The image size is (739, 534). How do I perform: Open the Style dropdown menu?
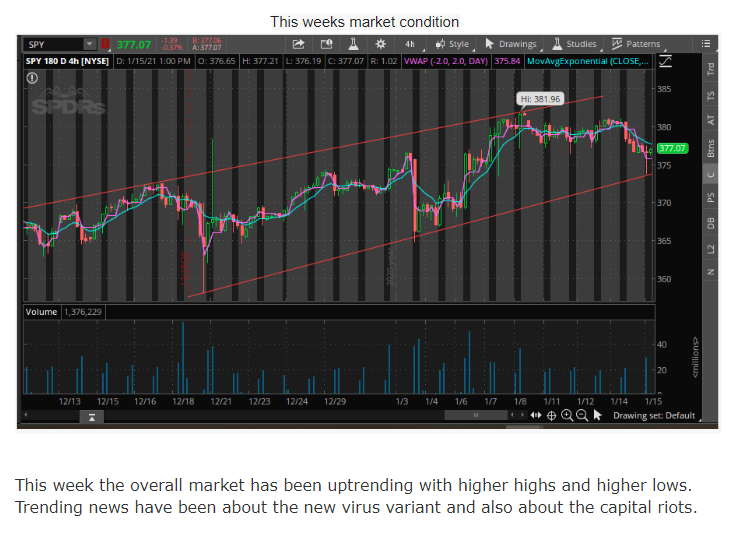tap(452, 44)
